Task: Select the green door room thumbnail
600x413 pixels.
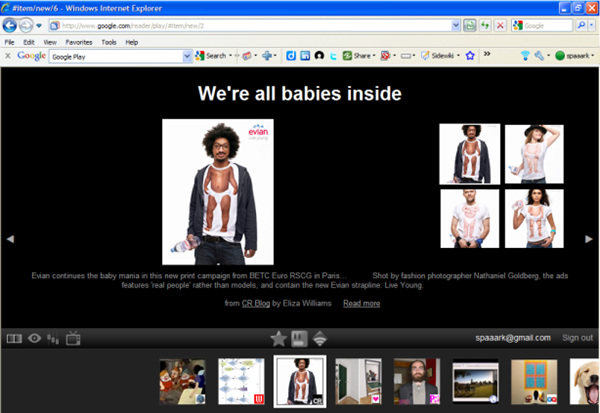Action: pos(358,381)
